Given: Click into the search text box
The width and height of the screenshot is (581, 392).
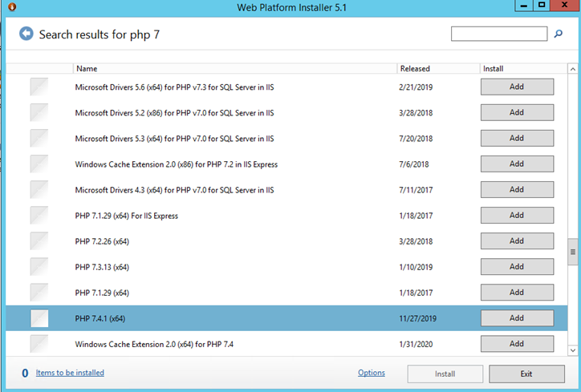Looking at the screenshot, I should tap(498, 34).
